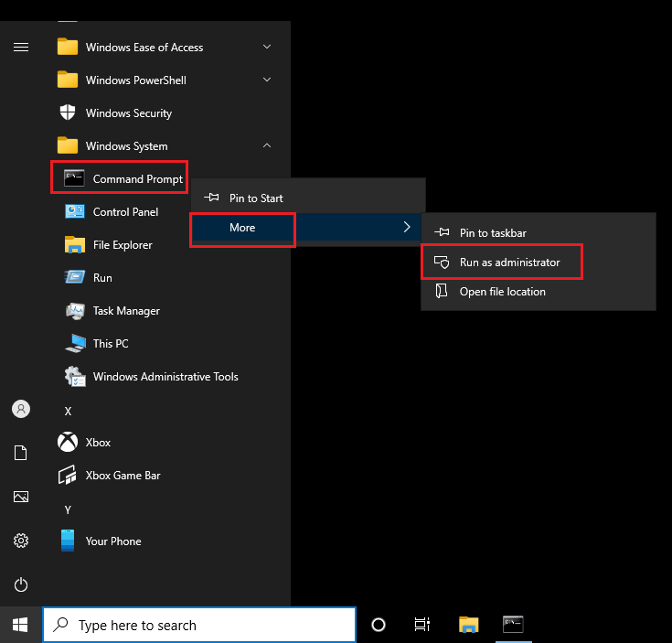Open Windows Security shield icon

pos(68,113)
